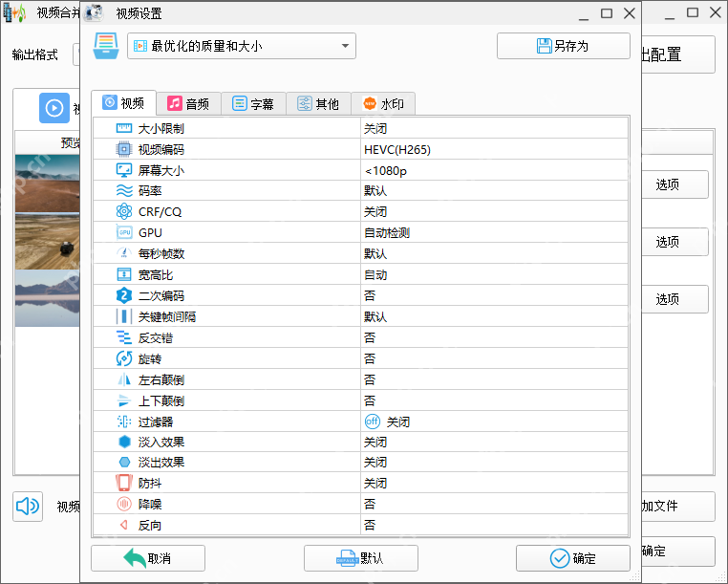
Task: Open the 每秒帧数 默认 value
Action: pyautogui.click(x=495, y=253)
